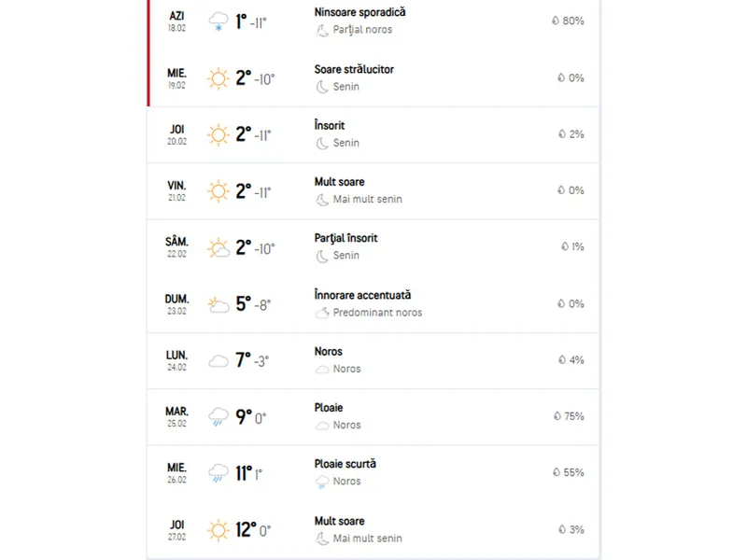The image size is (747, 560).
Task: Click the sun icon for JOI 27.02
Action: (x=218, y=530)
